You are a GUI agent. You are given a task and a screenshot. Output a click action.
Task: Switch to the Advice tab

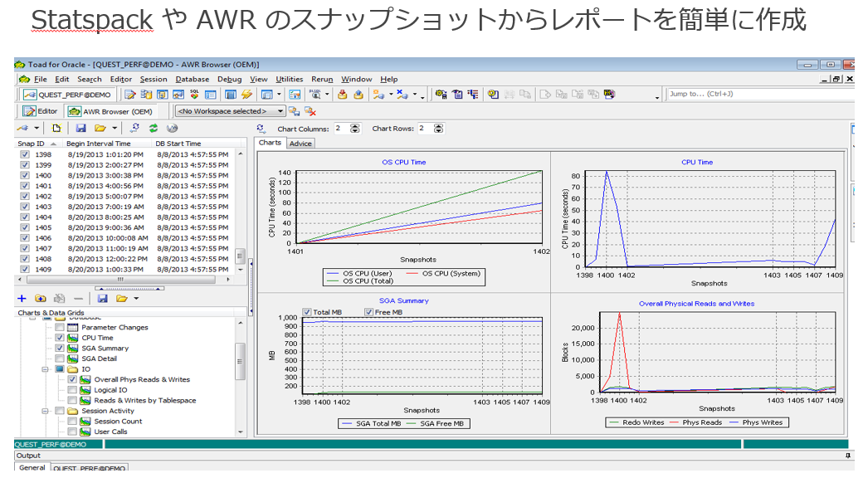pos(300,144)
